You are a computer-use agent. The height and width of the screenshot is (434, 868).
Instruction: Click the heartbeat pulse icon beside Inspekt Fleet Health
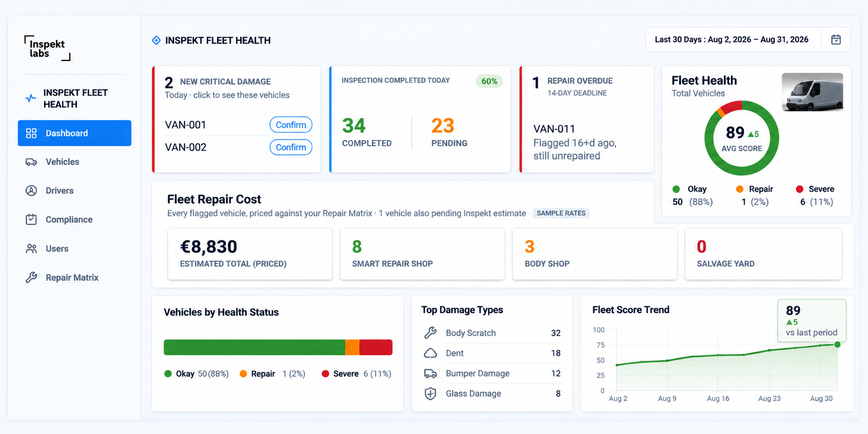point(31,98)
